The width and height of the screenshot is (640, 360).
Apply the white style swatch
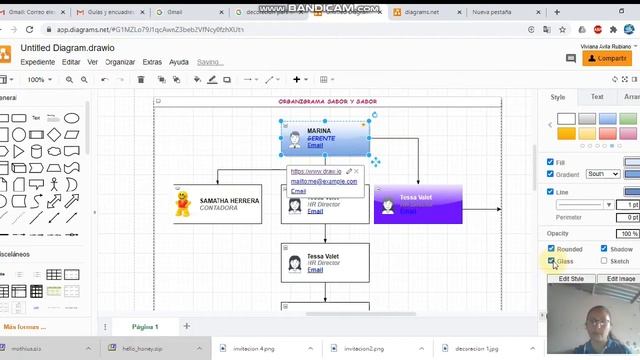566,119
